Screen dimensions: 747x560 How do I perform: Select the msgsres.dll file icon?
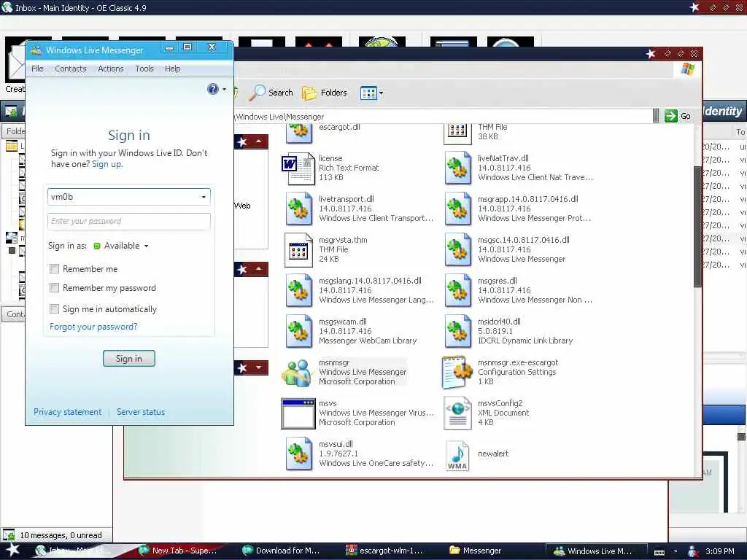pos(458,290)
